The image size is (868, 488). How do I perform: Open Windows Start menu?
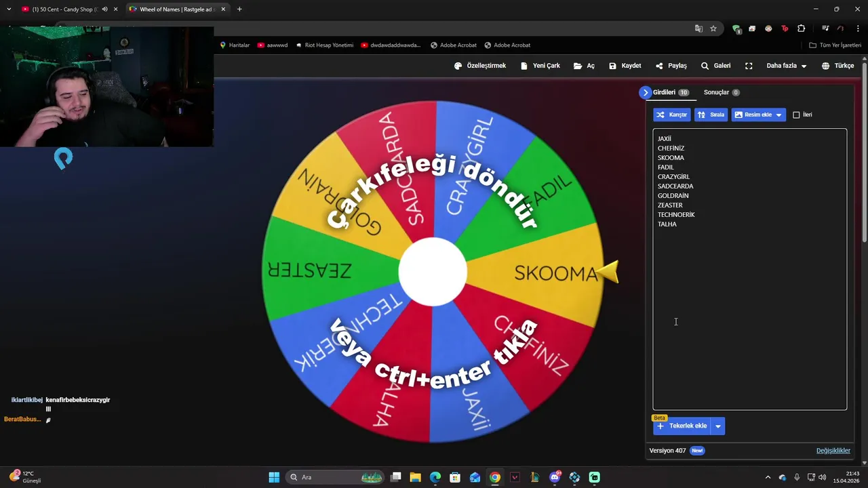tap(274, 477)
